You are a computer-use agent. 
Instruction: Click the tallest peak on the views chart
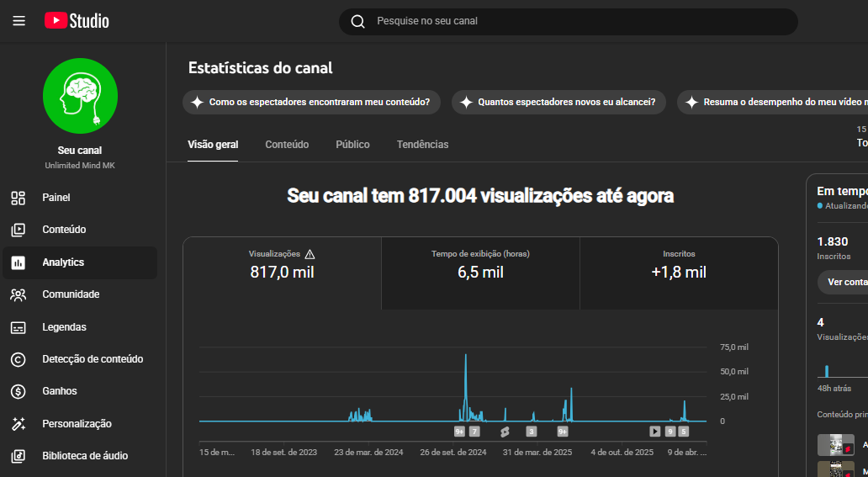coord(466,354)
